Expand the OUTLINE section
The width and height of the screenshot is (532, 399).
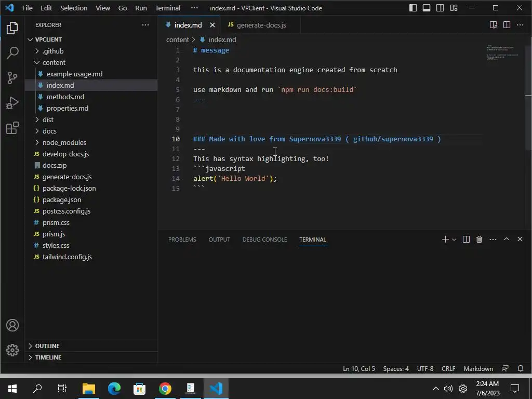(91, 345)
